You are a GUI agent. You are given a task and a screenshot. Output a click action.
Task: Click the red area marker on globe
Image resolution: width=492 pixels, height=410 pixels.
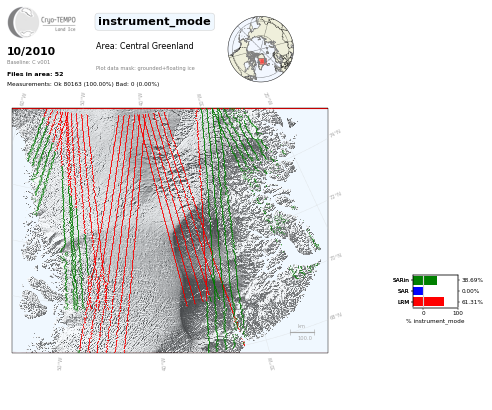[x=262, y=61]
